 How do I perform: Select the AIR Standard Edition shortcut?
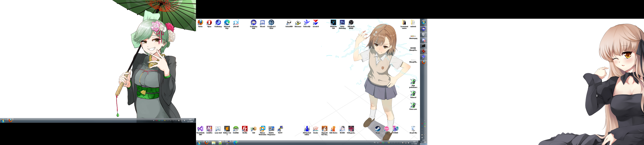(307, 130)
